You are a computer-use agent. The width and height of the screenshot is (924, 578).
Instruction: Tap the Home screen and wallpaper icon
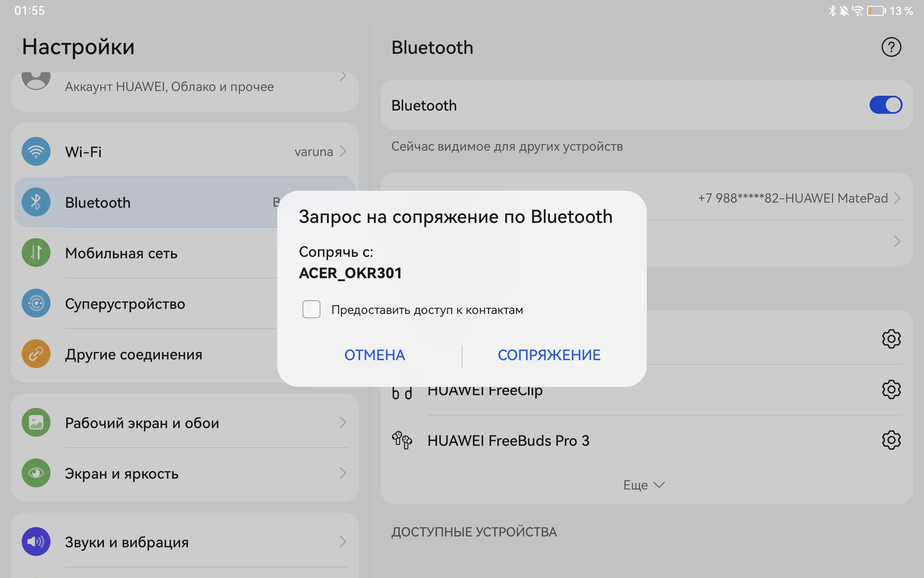(36, 422)
